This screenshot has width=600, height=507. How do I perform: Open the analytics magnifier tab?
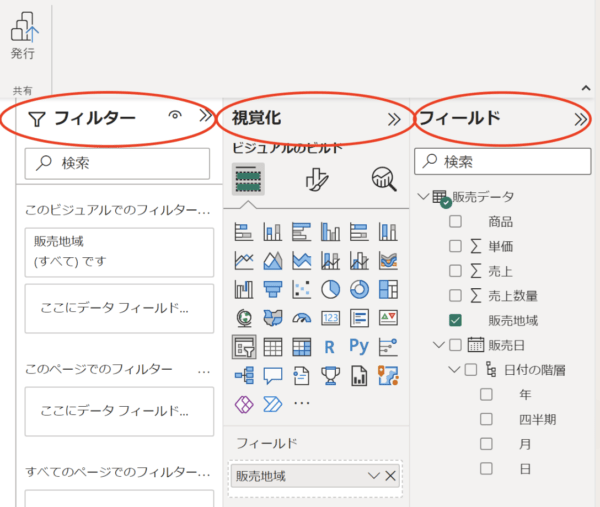click(384, 179)
